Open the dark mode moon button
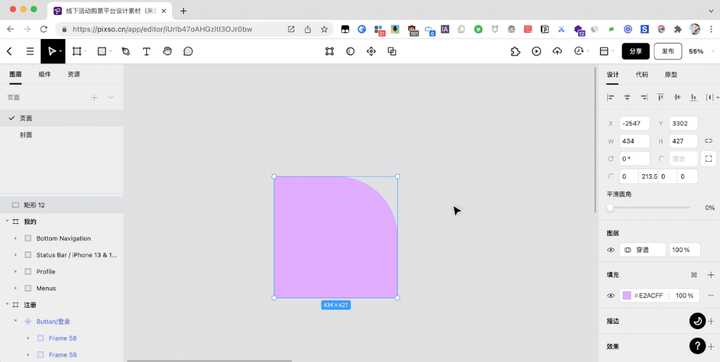The height and width of the screenshot is (362, 720). click(x=698, y=321)
